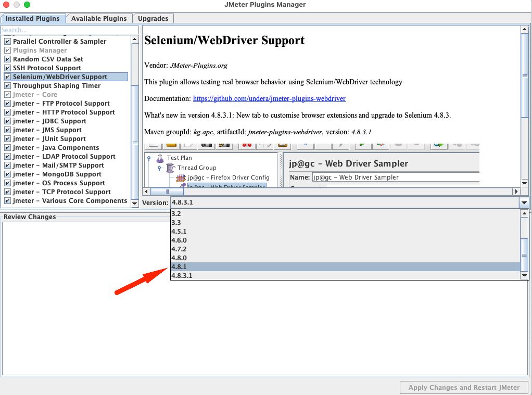Choose version 3.2 from the dropdown
This screenshot has width=532, height=395.
click(x=345, y=214)
